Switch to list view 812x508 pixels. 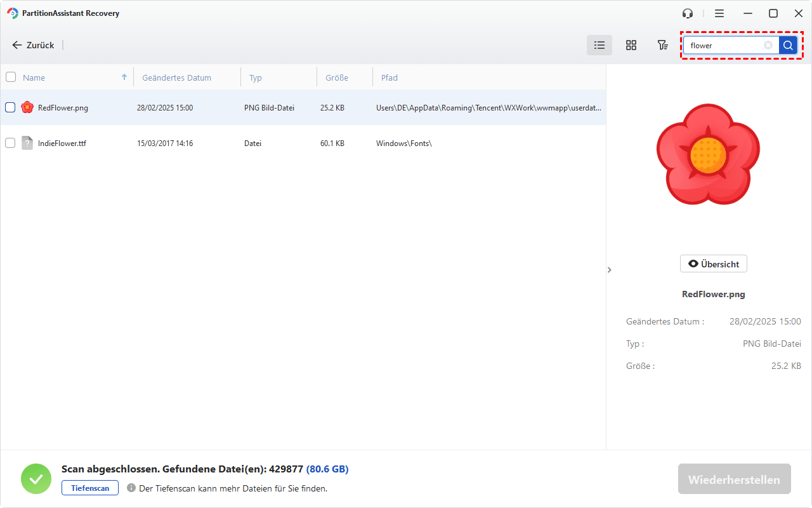[599, 45]
